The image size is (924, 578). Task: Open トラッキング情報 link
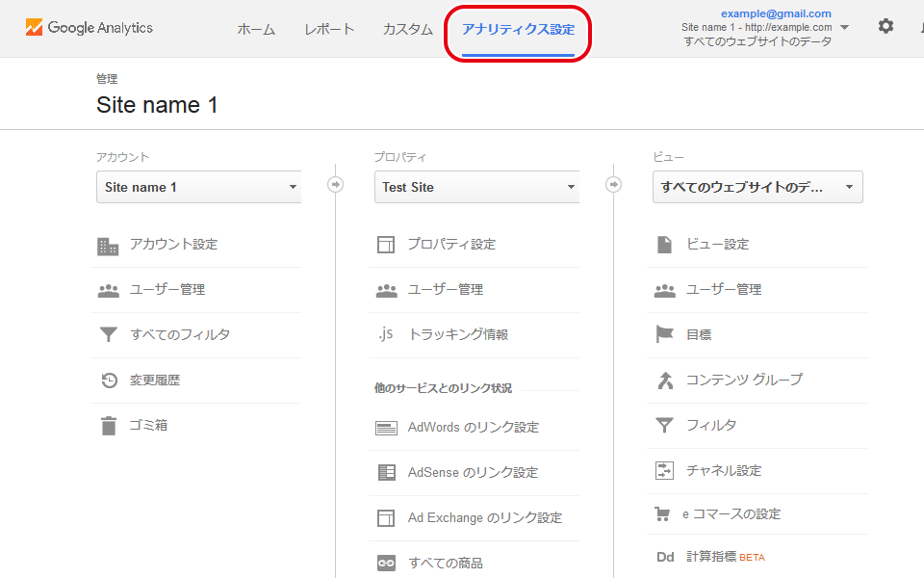[x=458, y=334]
